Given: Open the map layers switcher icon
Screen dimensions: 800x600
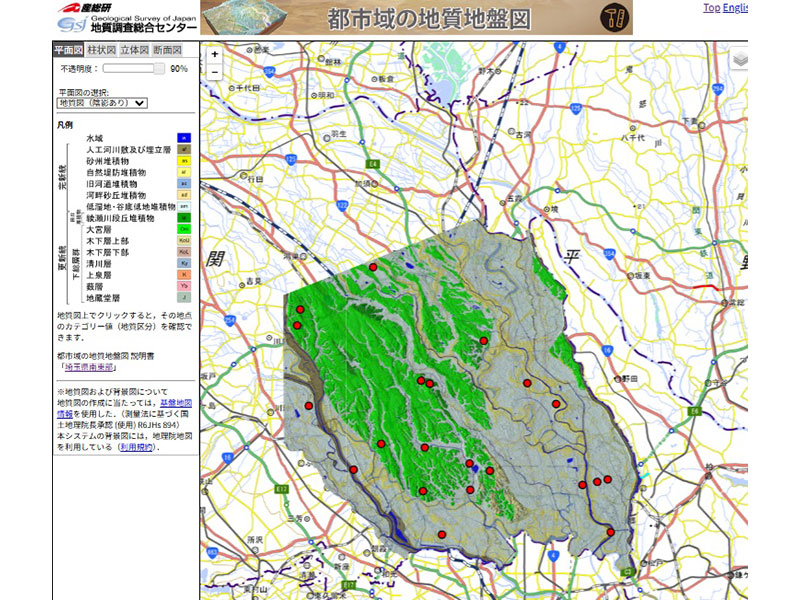Looking at the screenshot, I should [x=739, y=59].
